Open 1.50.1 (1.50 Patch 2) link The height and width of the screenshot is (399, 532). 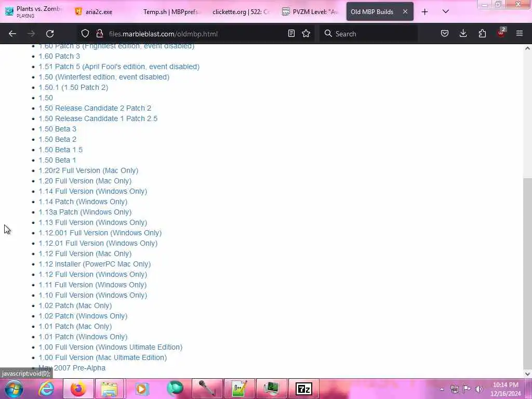click(73, 87)
